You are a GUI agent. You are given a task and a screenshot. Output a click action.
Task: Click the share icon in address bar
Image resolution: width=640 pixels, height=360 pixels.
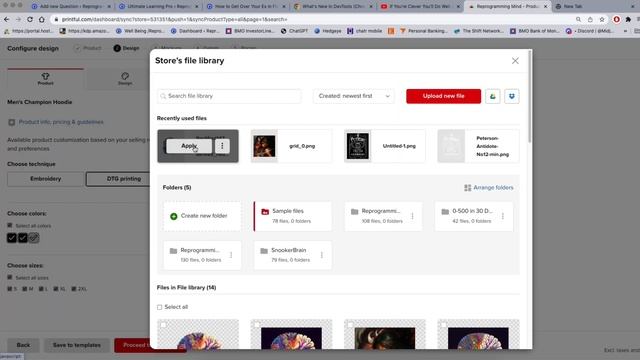coord(590,19)
